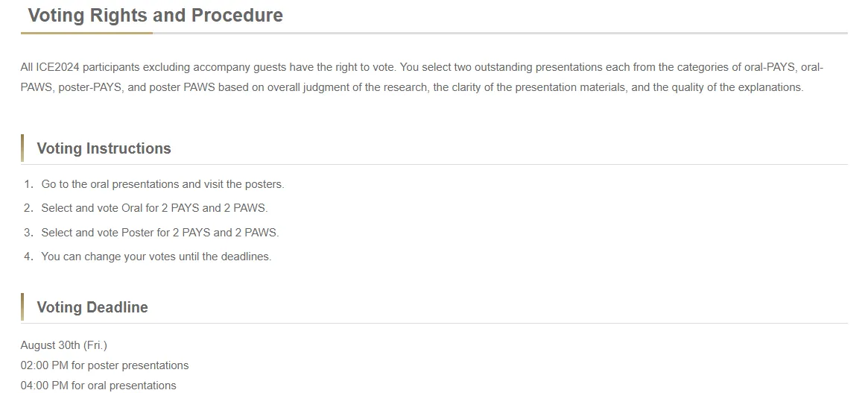Click "04:00 PM for oral presentations" deadline
This screenshot has width=868, height=393.
click(x=98, y=386)
